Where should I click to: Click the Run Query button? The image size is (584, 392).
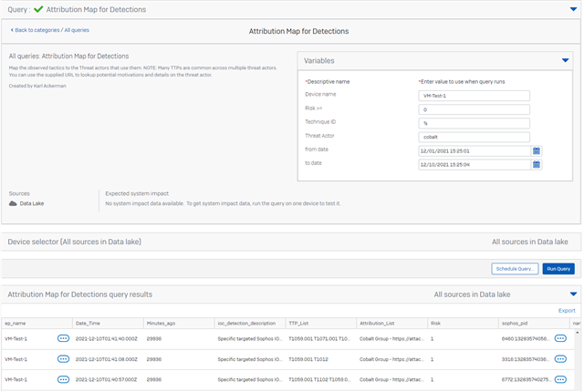click(x=558, y=269)
